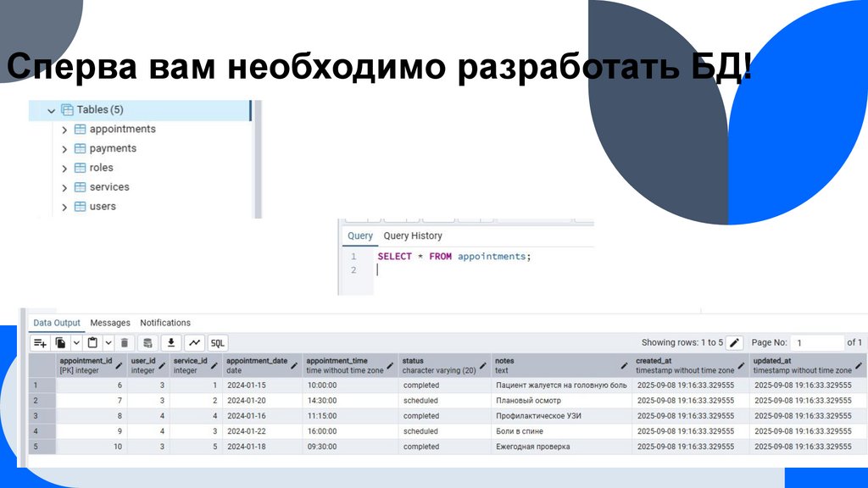Click the 'Боли в спине' notes cell

coord(561,431)
